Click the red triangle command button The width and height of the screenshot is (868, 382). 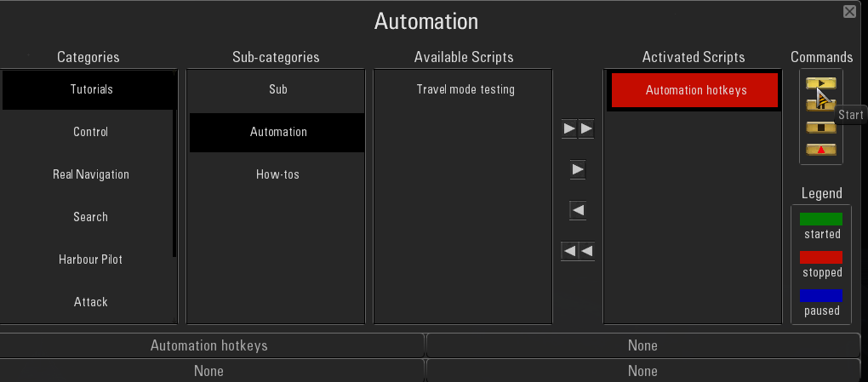[x=821, y=150]
